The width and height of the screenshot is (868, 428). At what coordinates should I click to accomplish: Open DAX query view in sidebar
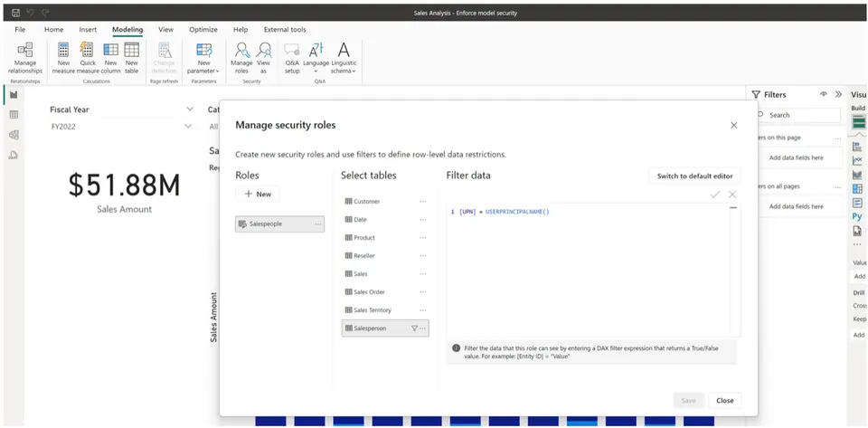[x=14, y=155]
